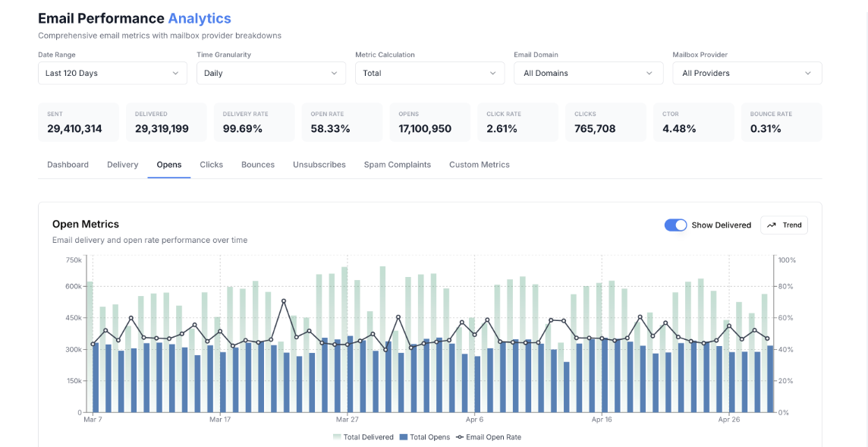The image size is (868, 447).
Task: Click the chevron in All Providers box
Action: (807, 73)
